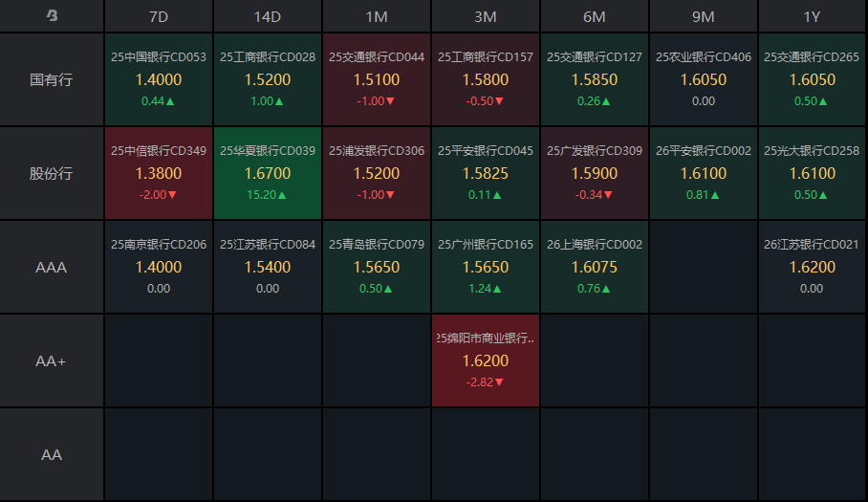
Task: Open the 25工商银行CD028 cell
Action: (268, 79)
